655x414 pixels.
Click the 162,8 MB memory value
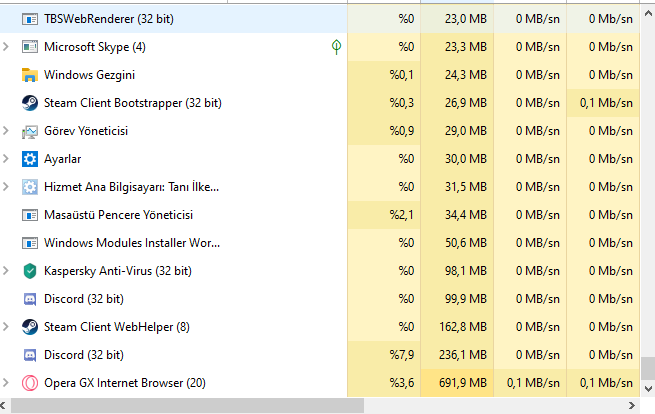[463, 327]
